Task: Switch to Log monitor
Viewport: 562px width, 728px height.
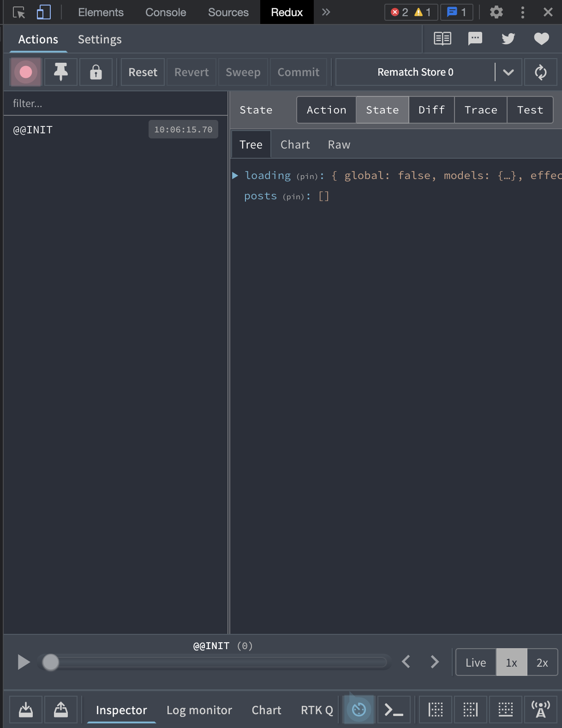Action: pos(199,710)
